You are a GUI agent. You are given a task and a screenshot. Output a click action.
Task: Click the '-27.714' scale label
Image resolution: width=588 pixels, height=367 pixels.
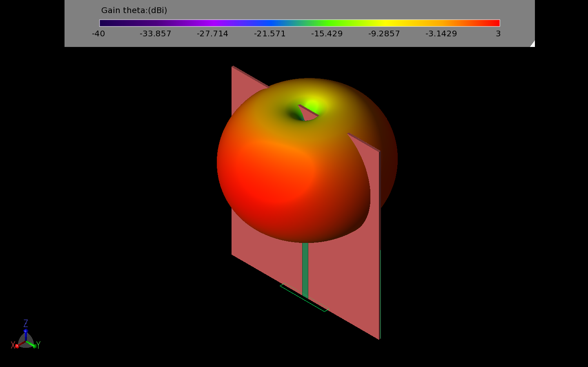coord(212,34)
